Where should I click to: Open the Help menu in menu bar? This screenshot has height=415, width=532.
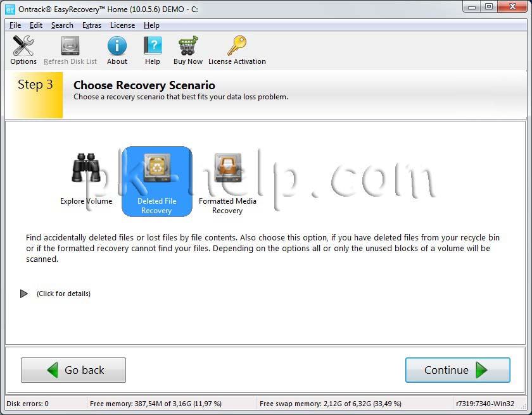[151, 25]
